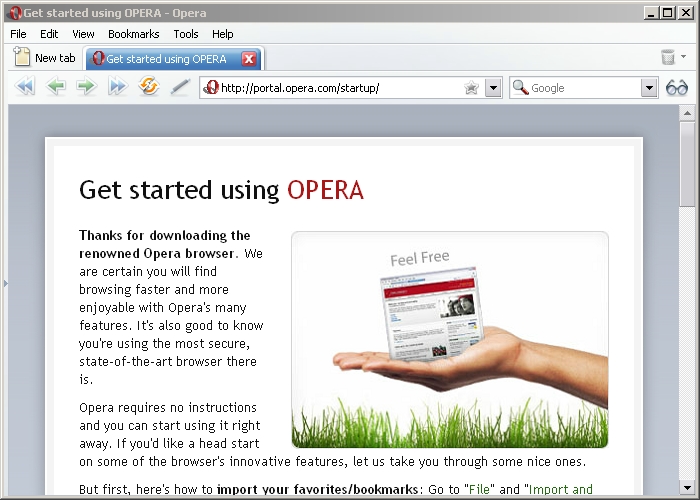This screenshot has height=500, width=700.
Task: Click the New tab button
Action: 45,58
